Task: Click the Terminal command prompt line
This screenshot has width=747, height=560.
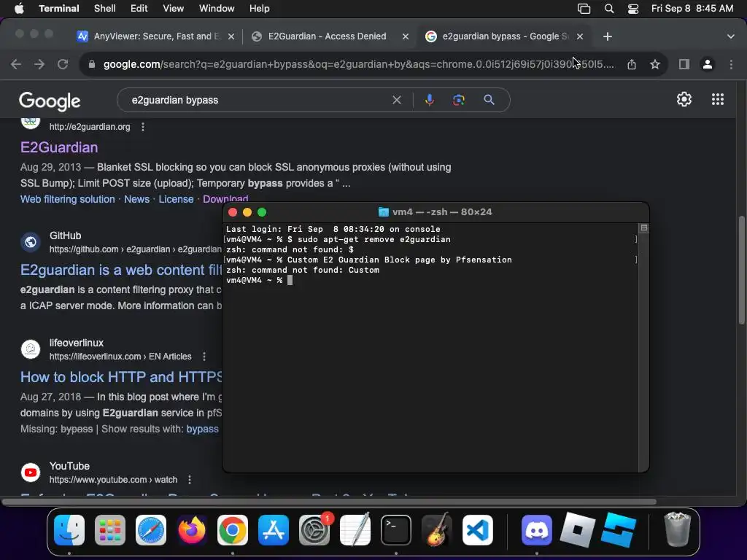Action: 259,280
